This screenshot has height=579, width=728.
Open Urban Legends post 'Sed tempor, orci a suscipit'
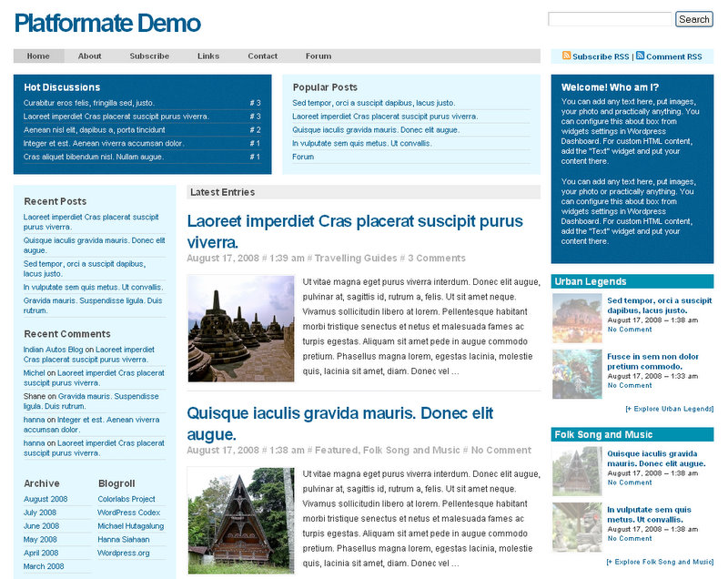[659, 306]
